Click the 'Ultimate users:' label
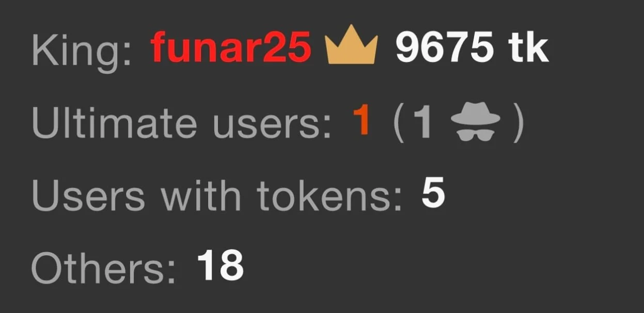 coord(181,124)
